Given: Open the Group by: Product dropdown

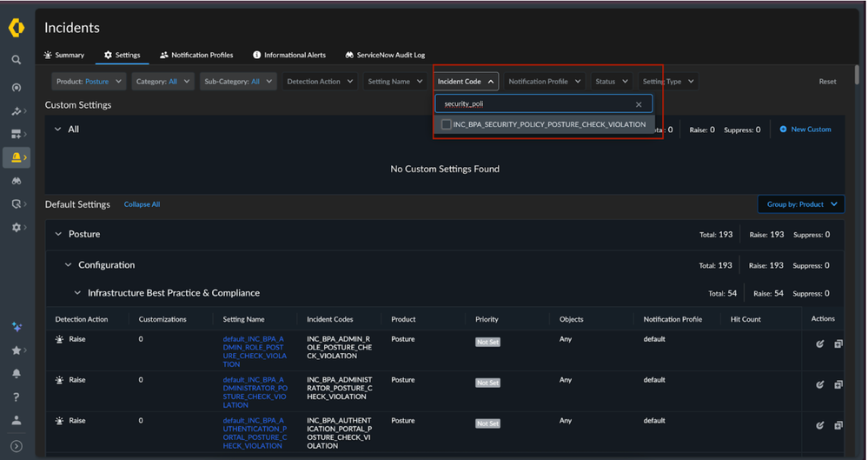Looking at the screenshot, I should pyautogui.click(x=800, y=204).
